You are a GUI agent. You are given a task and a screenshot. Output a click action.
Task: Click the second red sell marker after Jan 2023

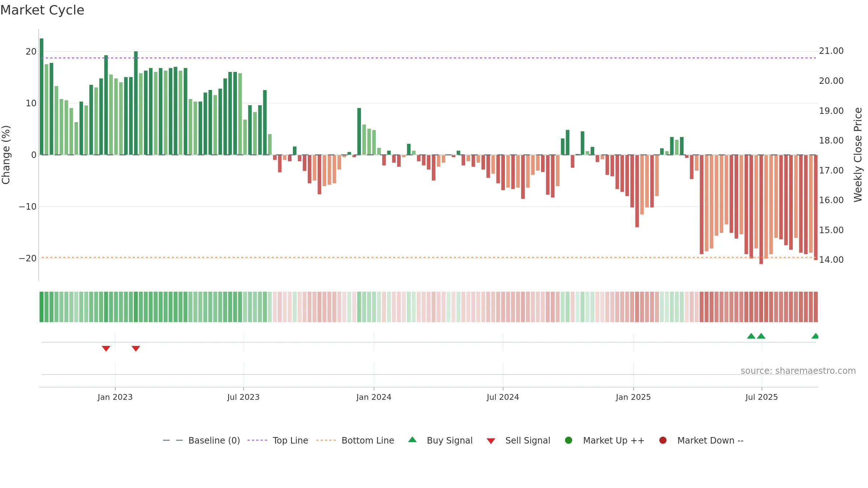pyautogui.click(x=136, y=348)
